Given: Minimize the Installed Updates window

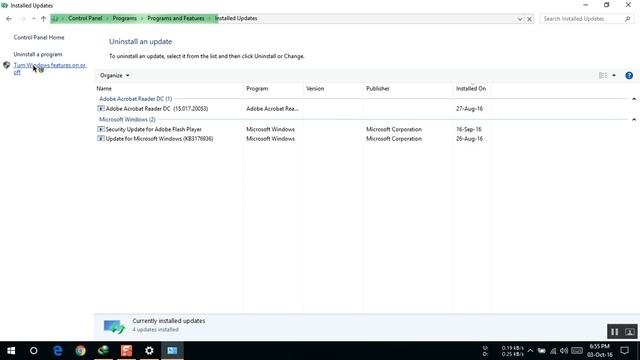Looking at the screenshot, I should 586,5.
